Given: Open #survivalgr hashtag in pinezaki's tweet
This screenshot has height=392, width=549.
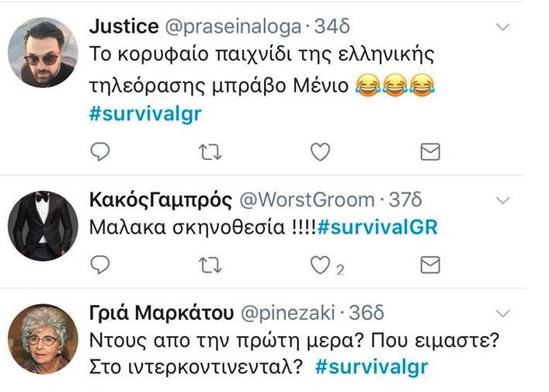Looking at the screenshot, I should 371,367.
